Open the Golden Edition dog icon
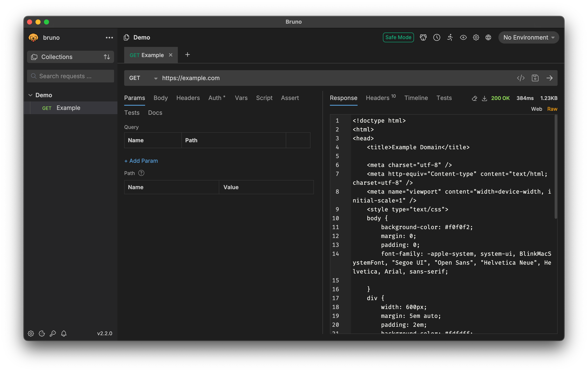Screen dimensions: 588x372 tap(423, 37)
